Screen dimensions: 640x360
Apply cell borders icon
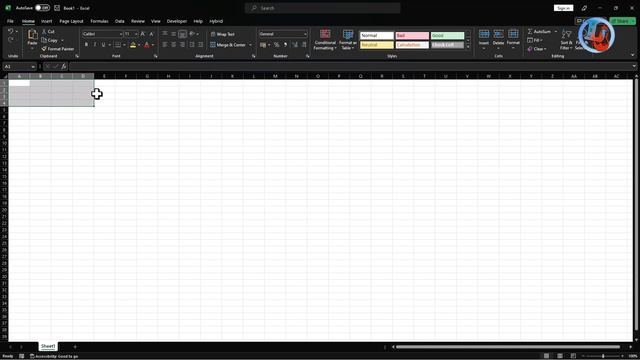[x=118, y=45]
